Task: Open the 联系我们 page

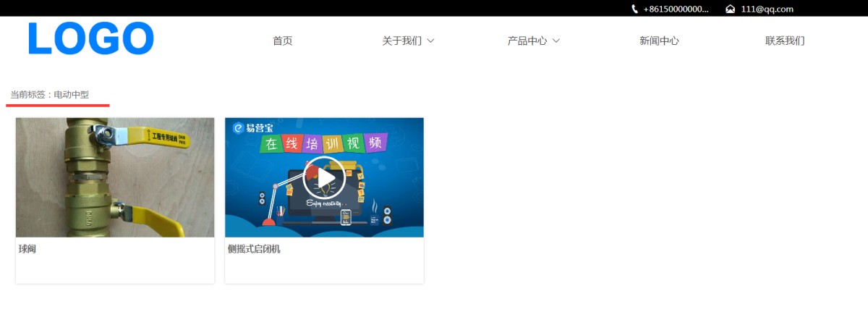Action: pyautogui.click(x=784, y=41)
